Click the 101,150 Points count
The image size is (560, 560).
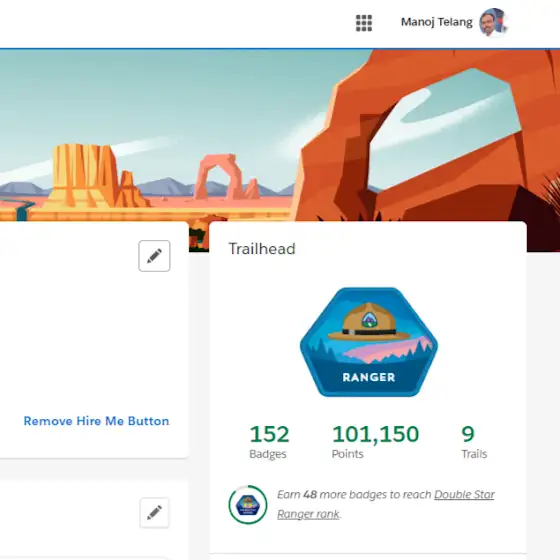(375, 441)
